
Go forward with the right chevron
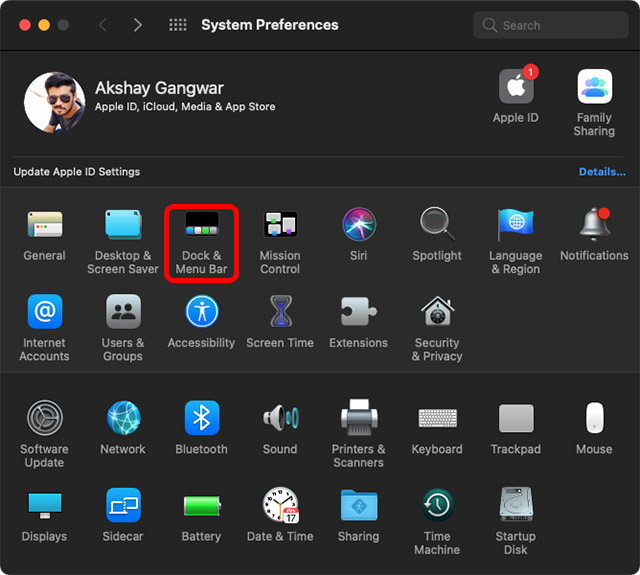(x=138, y=25)
